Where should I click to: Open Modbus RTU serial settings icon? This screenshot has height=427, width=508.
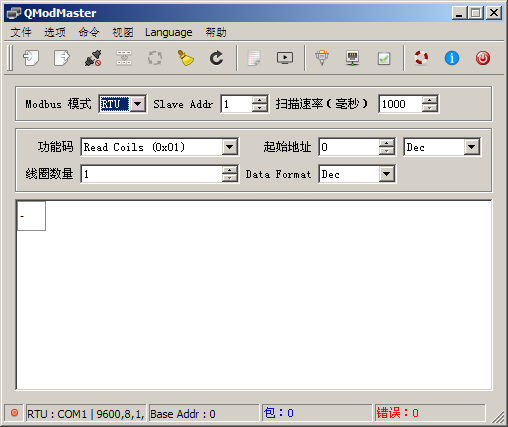point(322,58)
